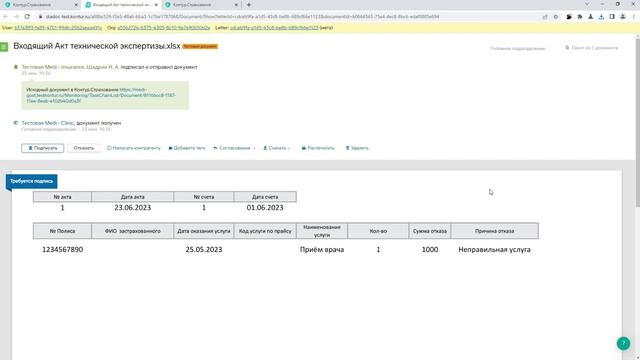The image size is (640, 360).
Task: Click Удалить to delete document
Action: (x=357, y=148)
